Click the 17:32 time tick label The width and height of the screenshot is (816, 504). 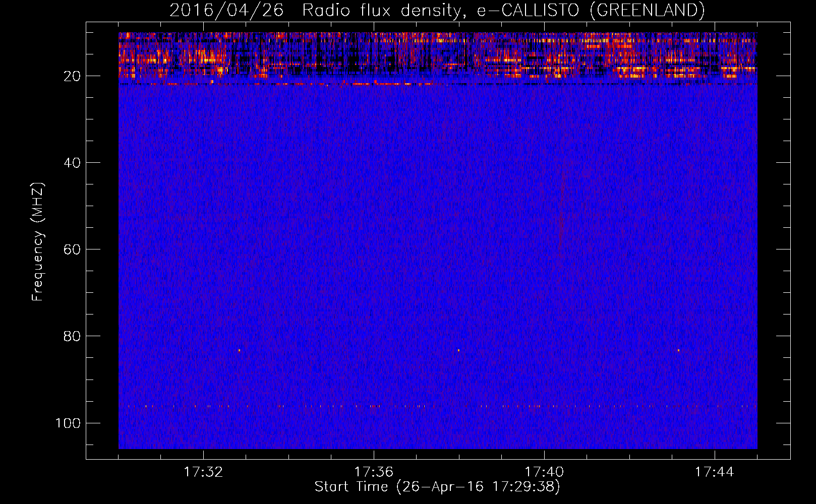coord(203,472)
